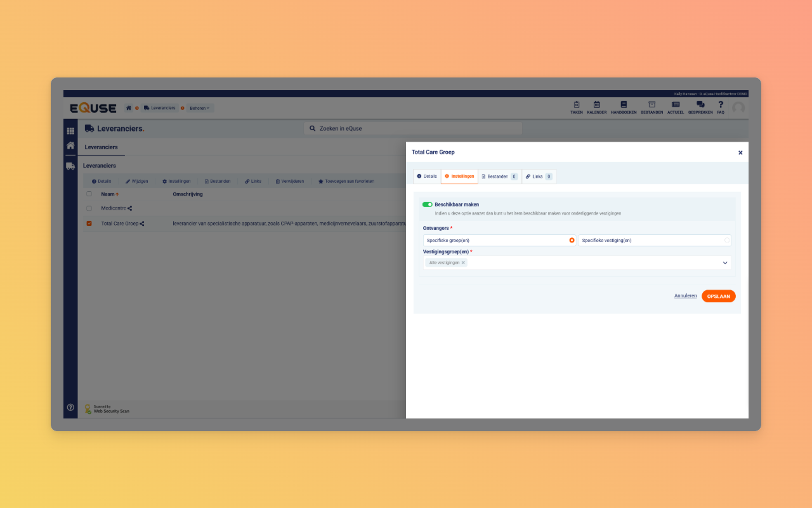Click the Leveranciers tab under page header
Image resolution: width=812 pixels, height=508 pixels.
coord(101,147)
